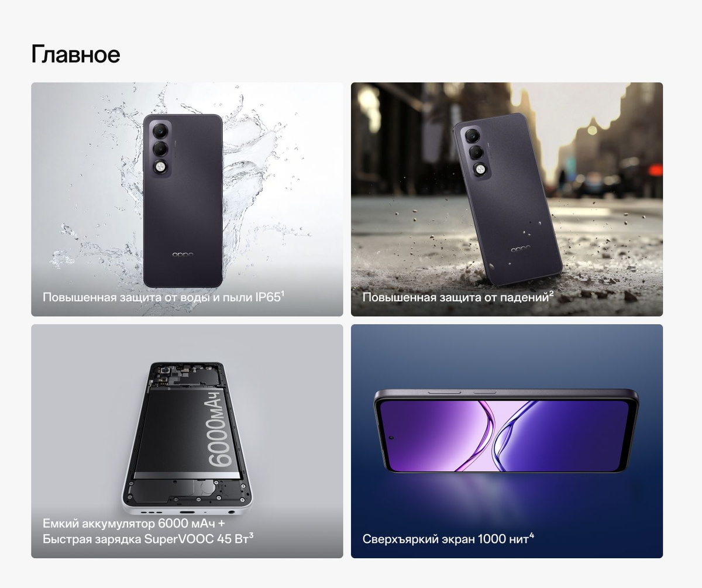Click the ring flash on the falling phone
This screenshot has width=702, height=588.
480,170
